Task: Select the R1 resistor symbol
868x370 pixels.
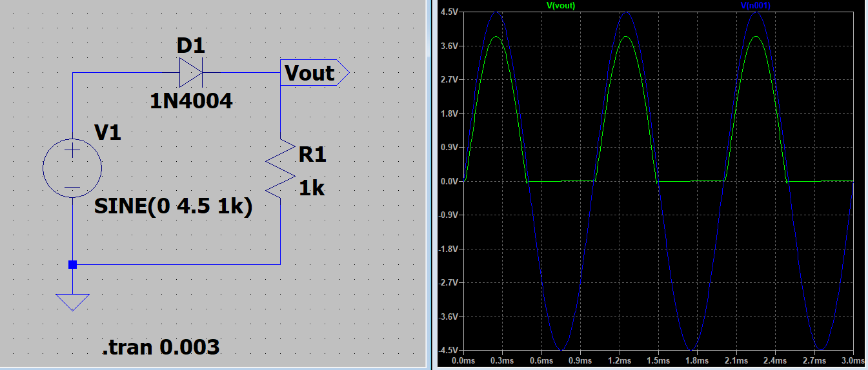Action: [280, 167]
